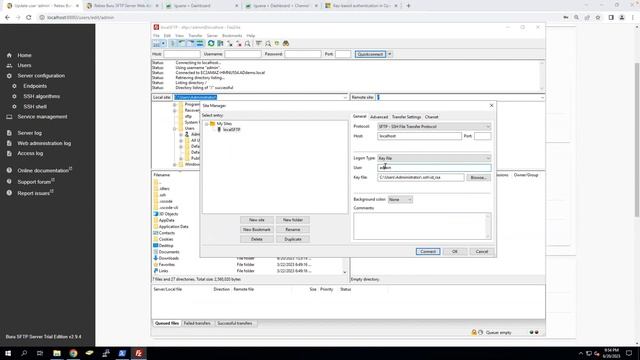640x360 pixels.
Task: Click the browser back arrow
Action: pyautogui.click(x=7, y=18)
